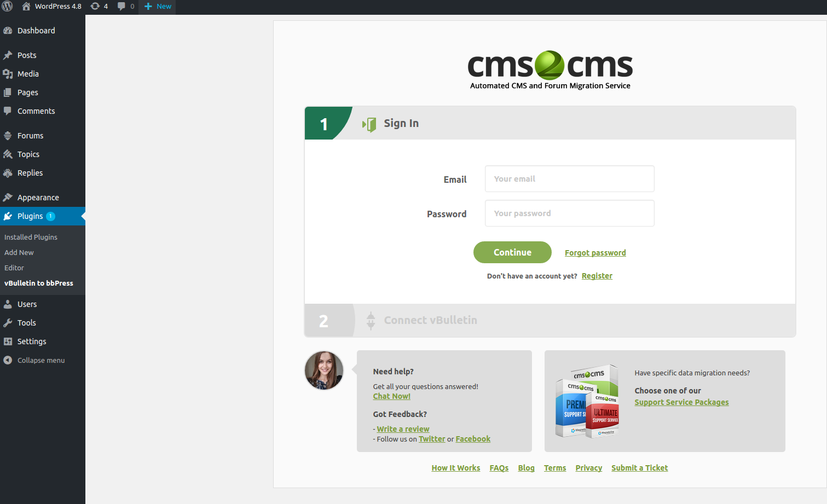Open the WordPress 4.8 site home icon

click(26, 6)
